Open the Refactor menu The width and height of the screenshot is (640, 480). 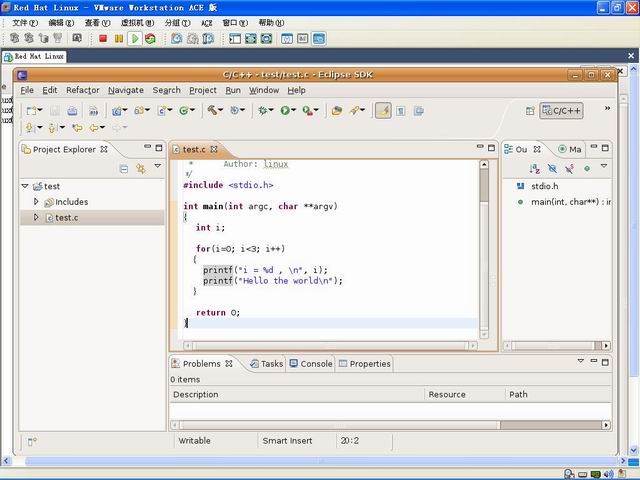pos(83,90)
